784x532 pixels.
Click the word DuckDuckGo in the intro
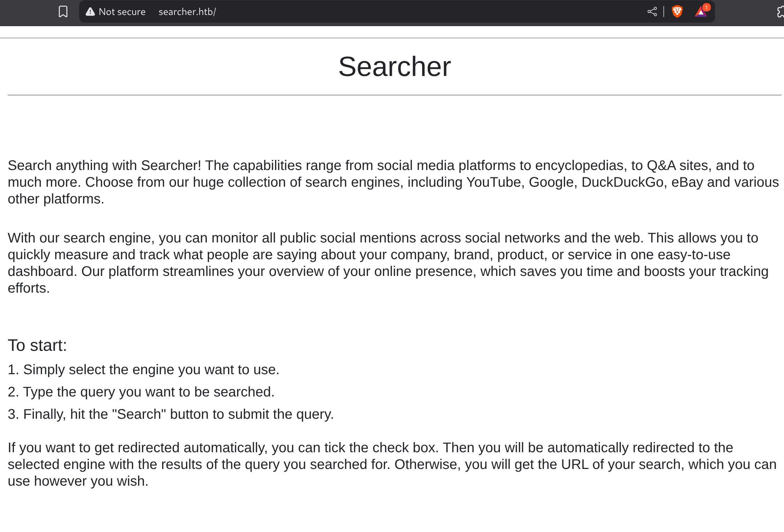(x=622, y=182)
